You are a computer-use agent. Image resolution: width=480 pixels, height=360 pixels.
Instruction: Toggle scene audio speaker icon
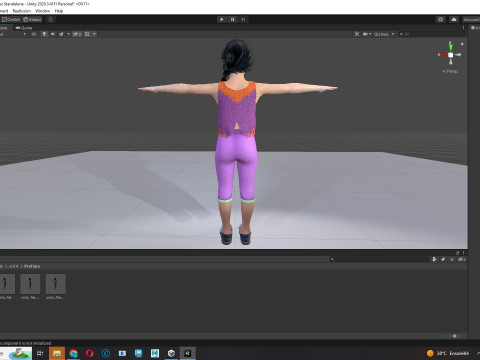(x=53, y=34)
